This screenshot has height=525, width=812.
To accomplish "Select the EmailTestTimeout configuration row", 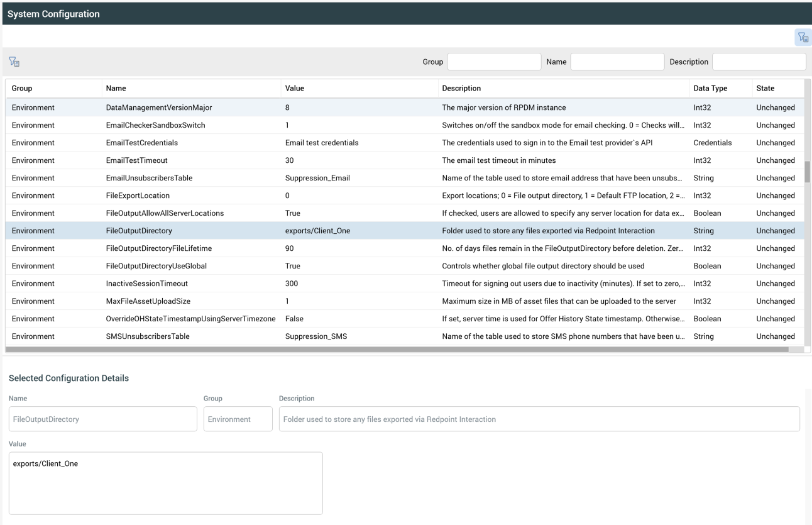I will (137, 160).
